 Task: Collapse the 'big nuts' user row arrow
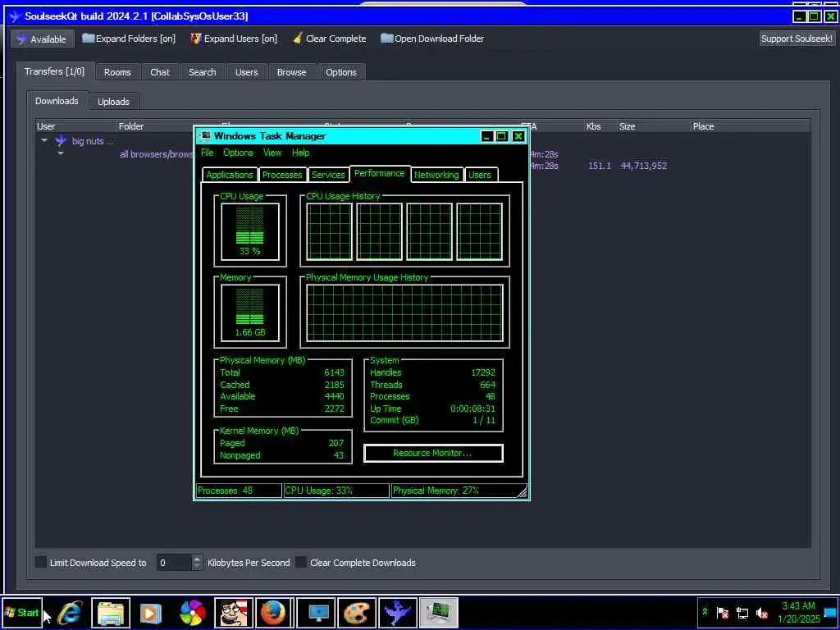click(44, 140)
